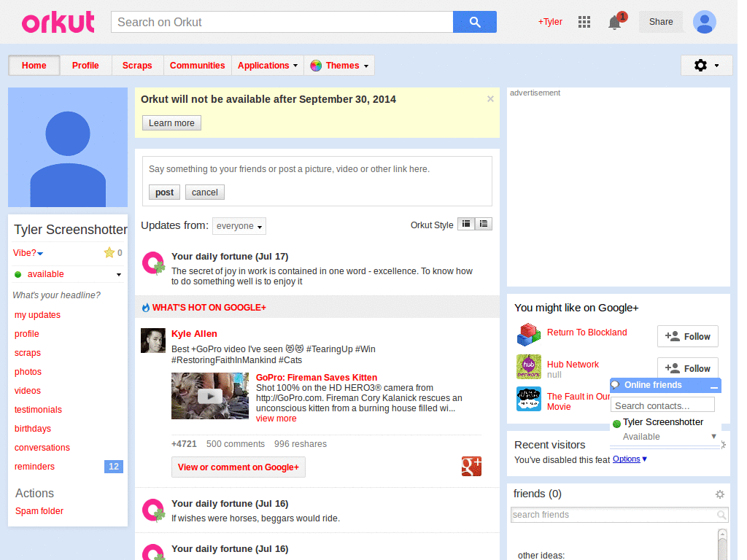Click the What's Hot flame icon
Image resolution: width=747 pixels, height=560 pixels.
(146, 308)
